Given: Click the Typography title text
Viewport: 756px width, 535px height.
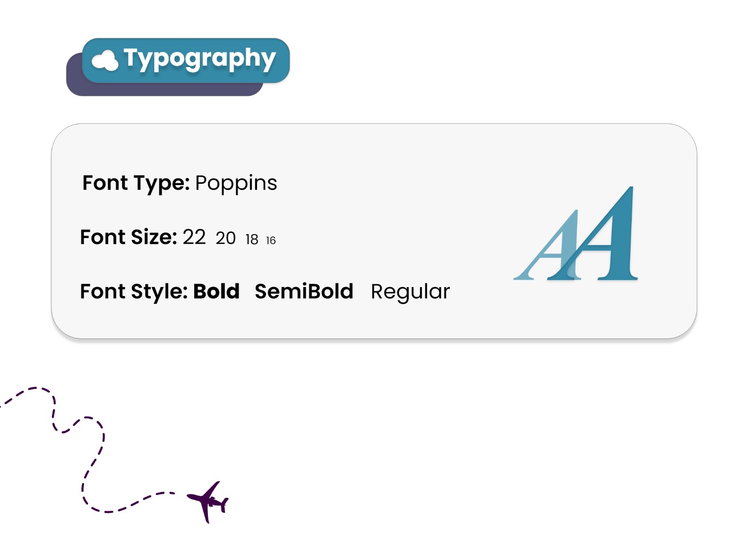Looking at the screenshot, I should click(x=199, y=59).
